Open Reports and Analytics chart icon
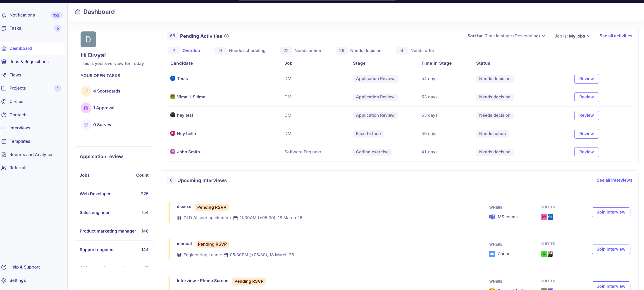 click(4, 155)
